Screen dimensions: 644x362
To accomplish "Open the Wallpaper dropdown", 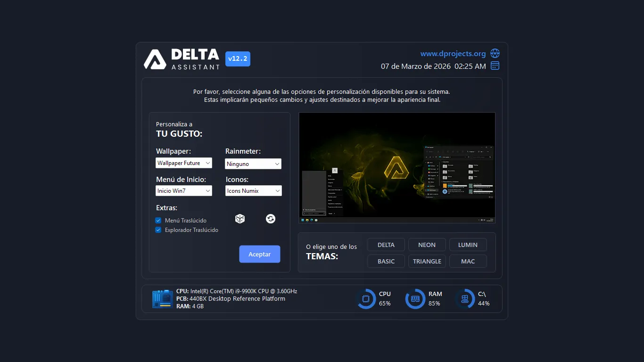I will coord(184,163).
